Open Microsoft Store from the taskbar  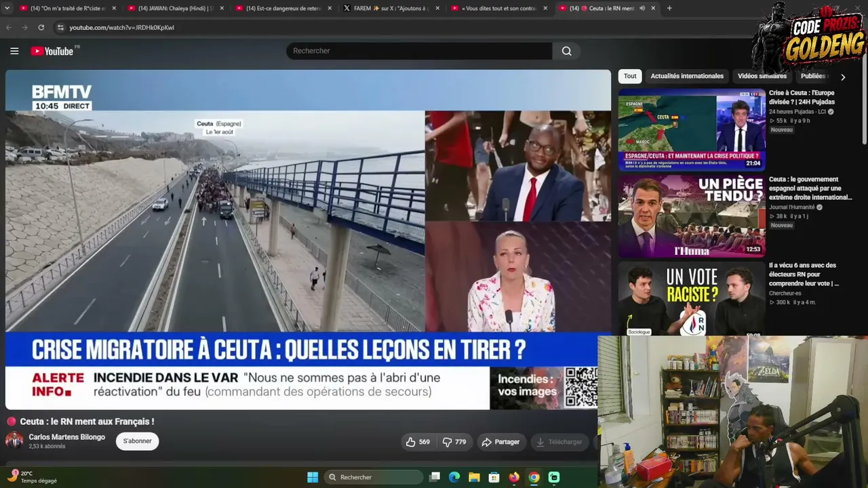point(494,477)
